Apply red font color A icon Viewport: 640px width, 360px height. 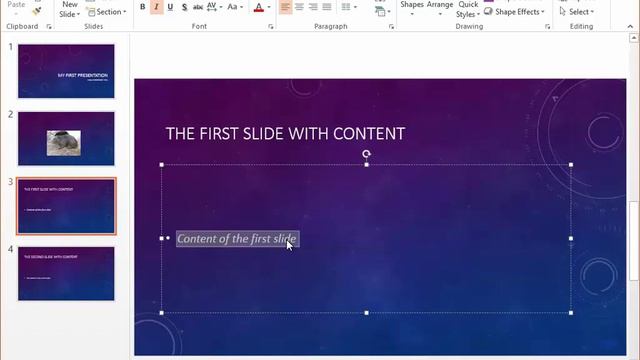tap(258, 7)
